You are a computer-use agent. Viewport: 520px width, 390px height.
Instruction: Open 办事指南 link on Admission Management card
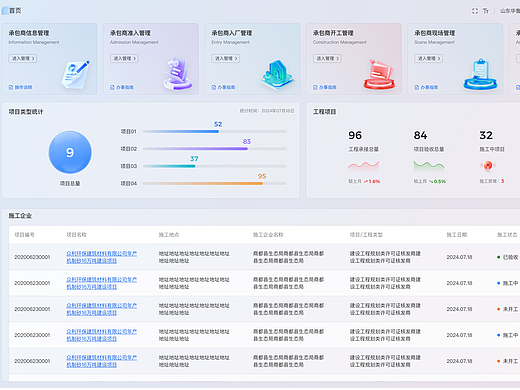(x=122, y=87)
